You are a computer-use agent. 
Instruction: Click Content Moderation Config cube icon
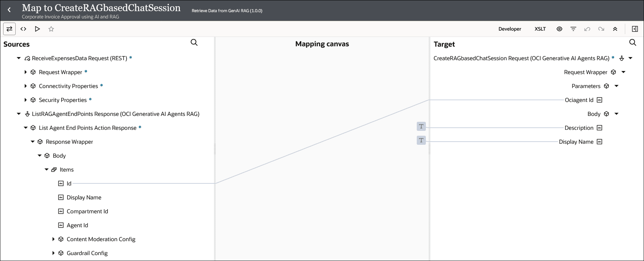tap(61, 239)
